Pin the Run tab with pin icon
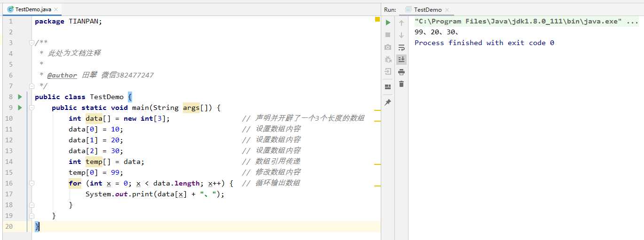This screenshot has width=644, height=240. click(x=388, y=102)
